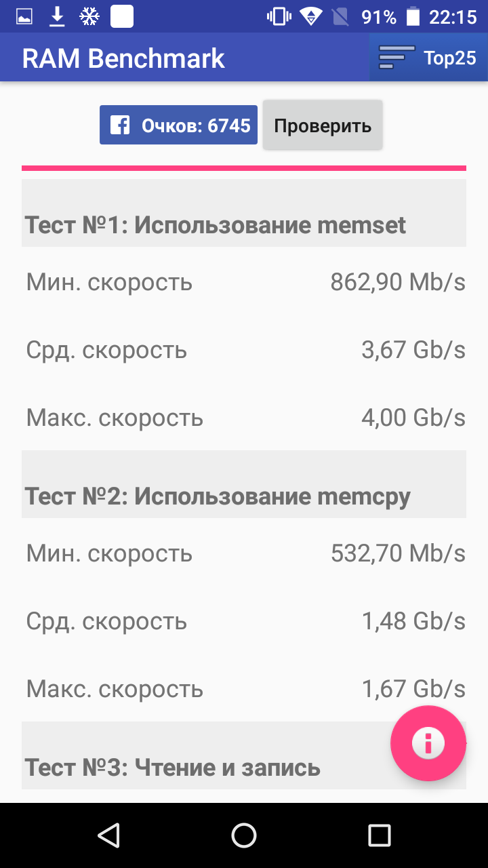Tap the Android back navigation icon
This screenshot has height=868, width=488.
tap(108, 835)
